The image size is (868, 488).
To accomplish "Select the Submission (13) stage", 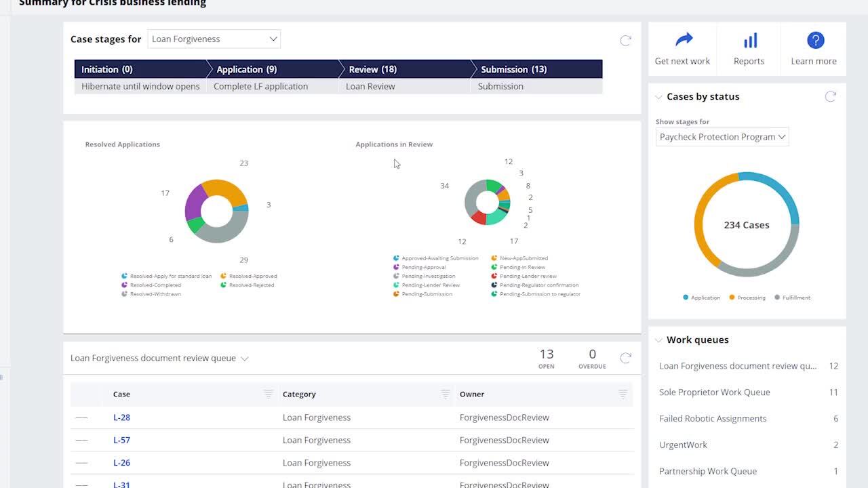I will (513, 69).
